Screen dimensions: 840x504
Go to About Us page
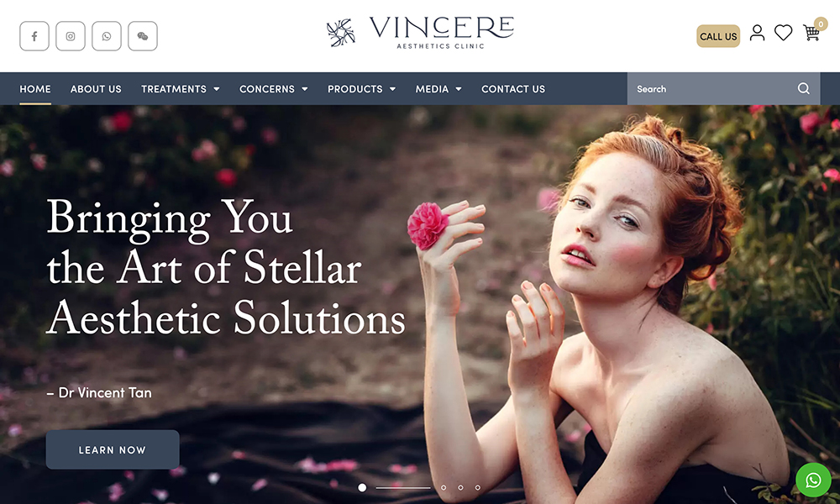(96, 89)
